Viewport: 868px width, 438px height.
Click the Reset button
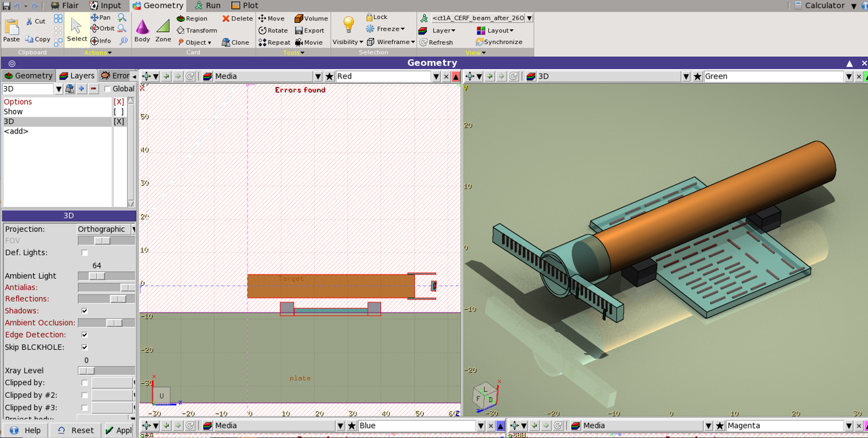[x=76, y=431]
